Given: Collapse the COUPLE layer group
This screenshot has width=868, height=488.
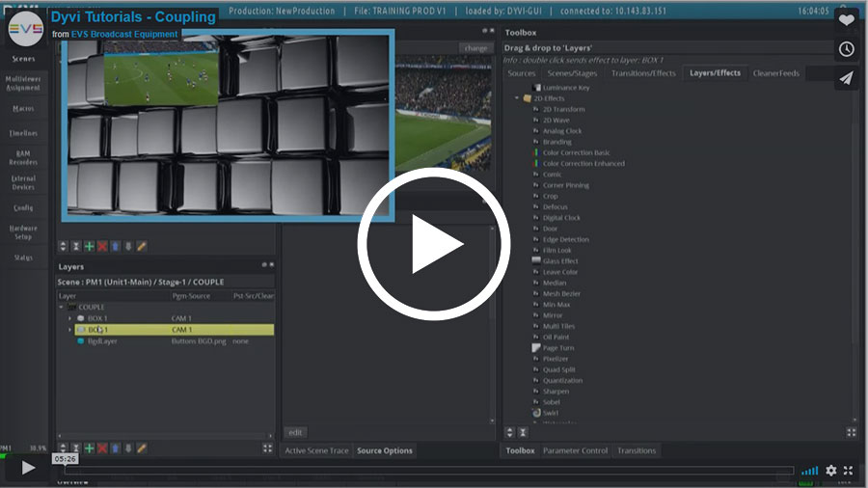Looking at the screenshot, I should 62,308.
